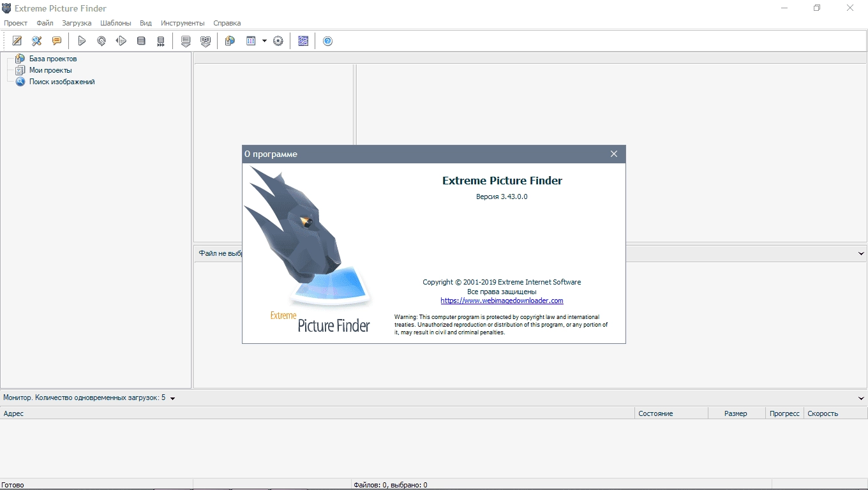Collapse the file preview panel chevron

[x=861, y=253]
